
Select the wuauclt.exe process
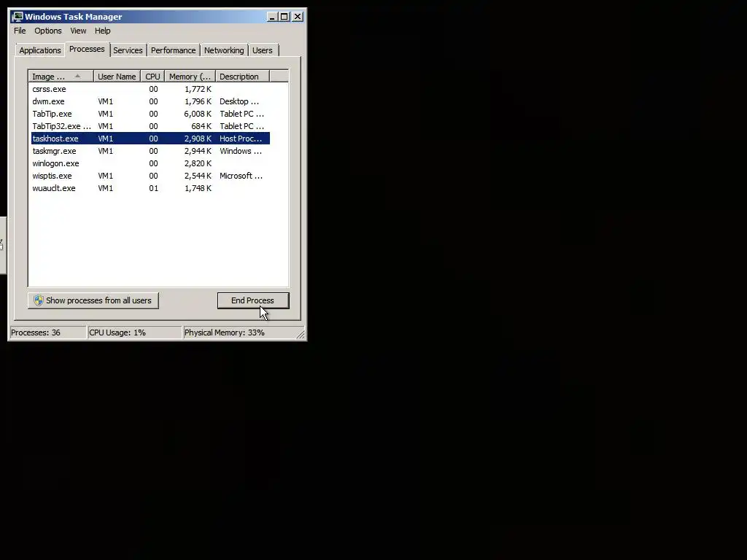click(150, 188)
